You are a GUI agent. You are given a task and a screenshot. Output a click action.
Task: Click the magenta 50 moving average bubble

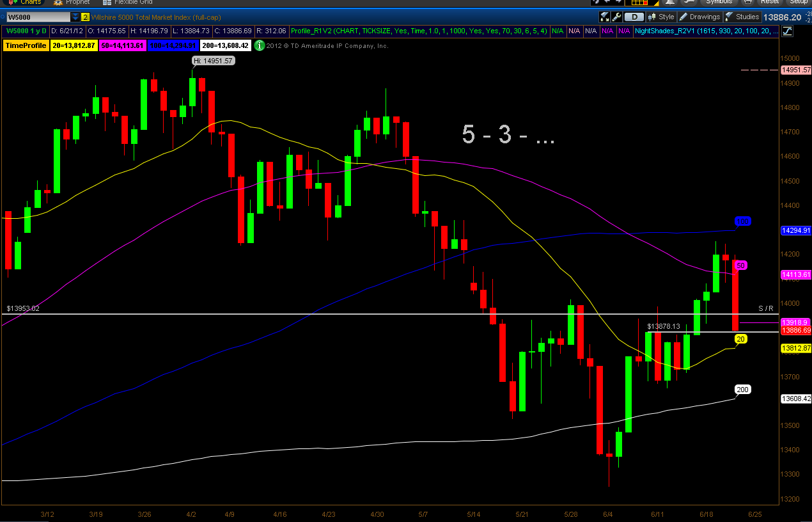point(742,265)
